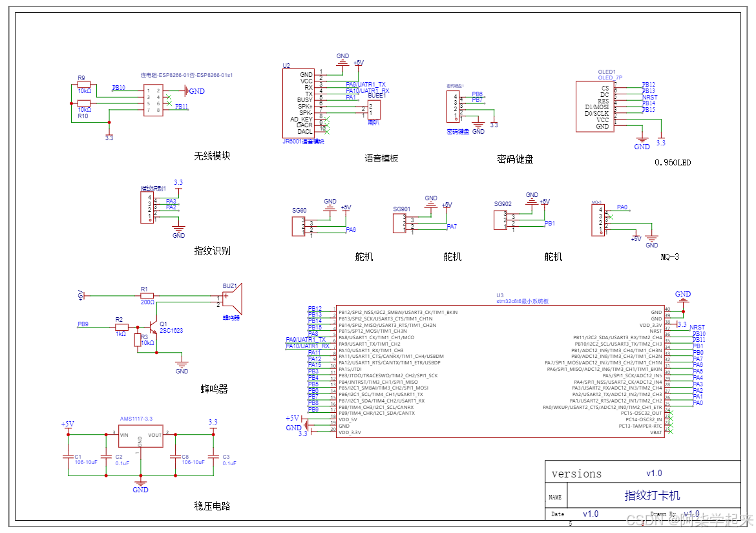
Task: Select the BUZ1 buzzer symbol
Action: coord(232,298)
